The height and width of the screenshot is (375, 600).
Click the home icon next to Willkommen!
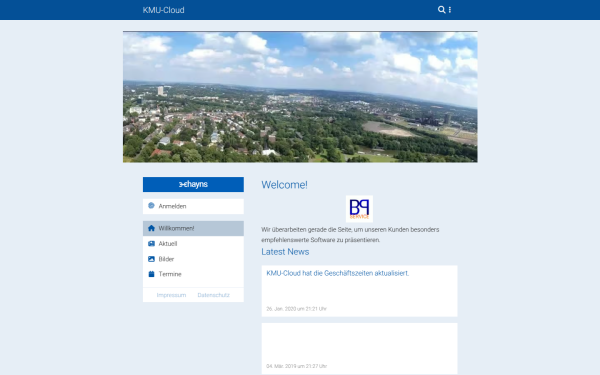pos(151,228)
